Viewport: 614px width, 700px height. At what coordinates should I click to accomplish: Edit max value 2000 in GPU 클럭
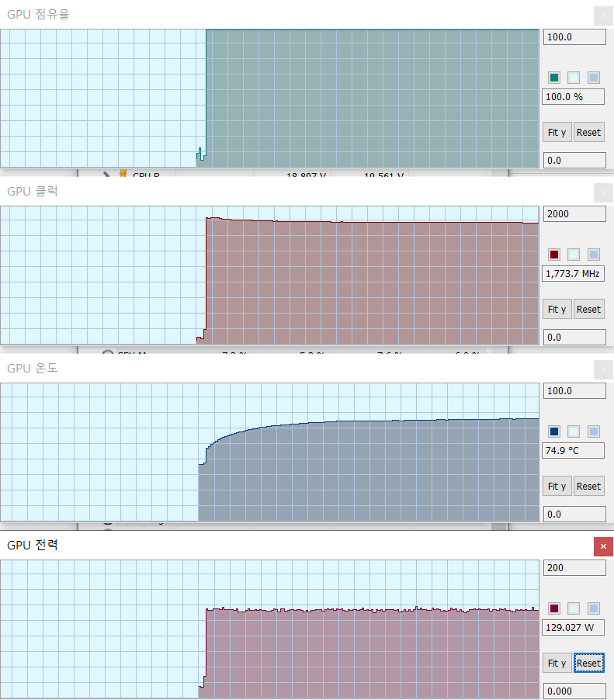point(574,214)
